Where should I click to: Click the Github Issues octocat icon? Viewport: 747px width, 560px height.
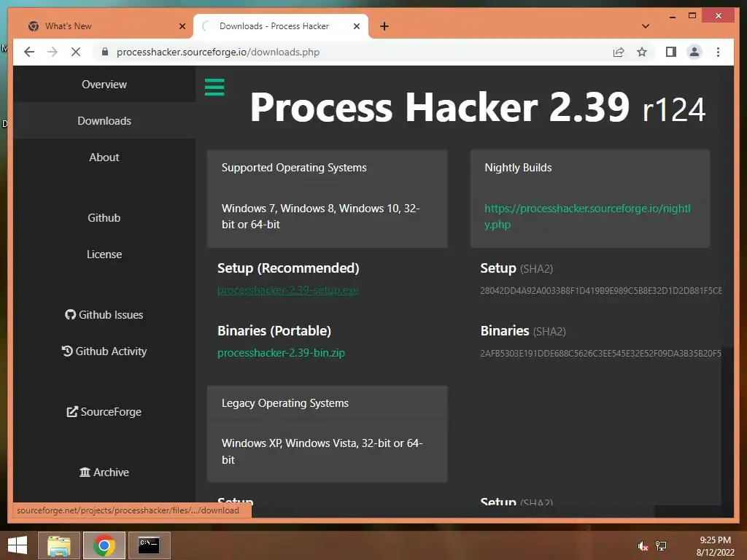click(x=71, y=315)
